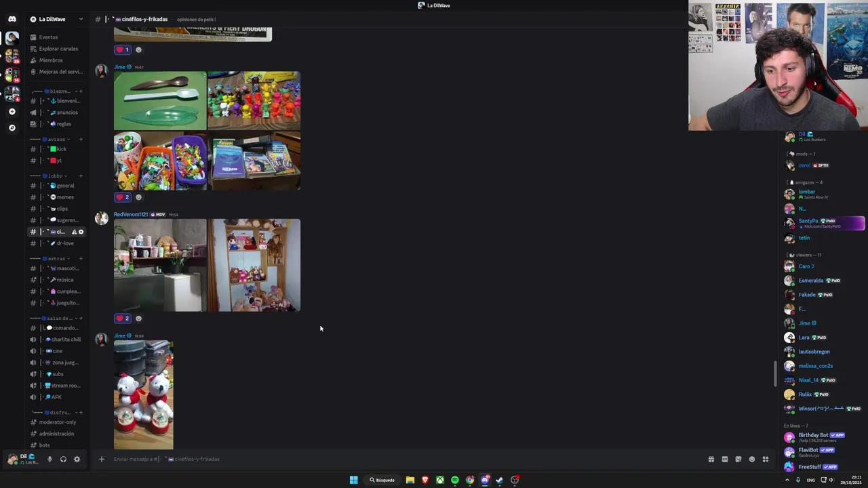The width and height of the screenshot is (868, 488).
Task: Switch to clips channel
Action: click(57, 209)
